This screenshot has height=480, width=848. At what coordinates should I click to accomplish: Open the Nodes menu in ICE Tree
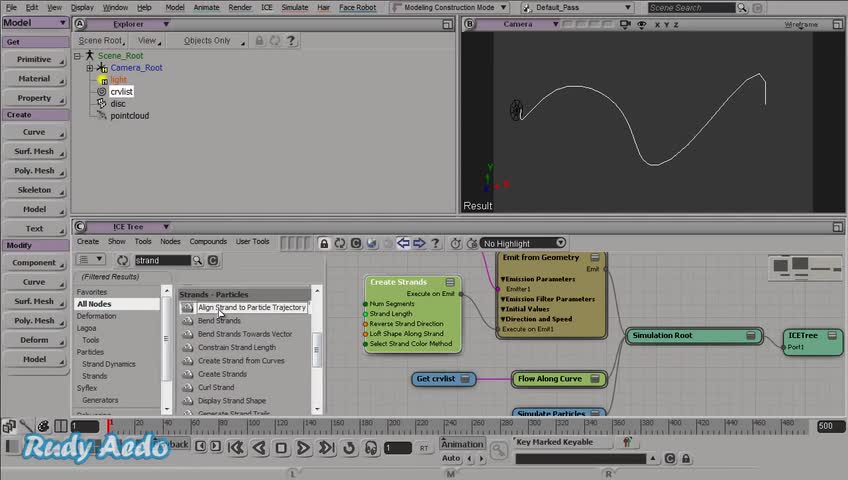pyautogui.click(x=170, y=242)
